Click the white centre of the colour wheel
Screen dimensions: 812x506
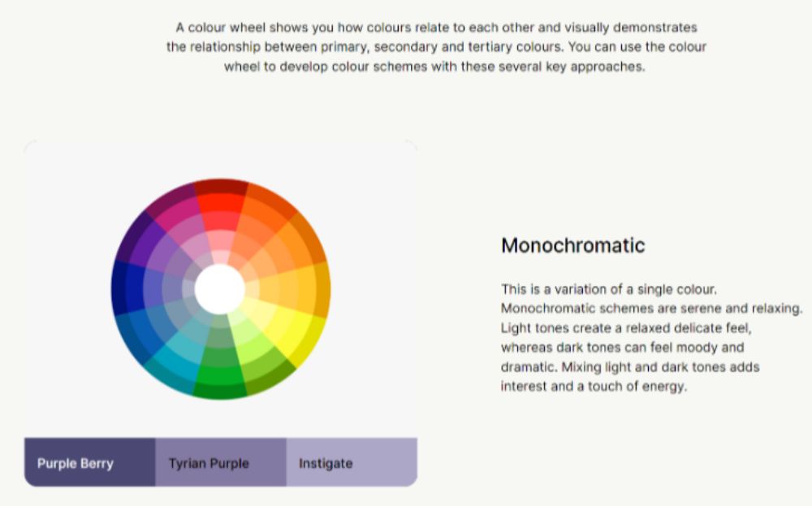point(220,289)
